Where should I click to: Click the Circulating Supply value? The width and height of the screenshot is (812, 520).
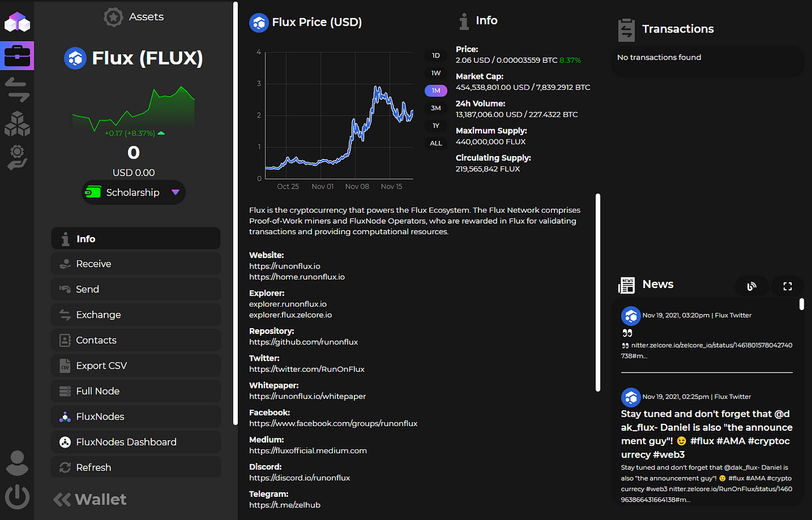[487, 169]
